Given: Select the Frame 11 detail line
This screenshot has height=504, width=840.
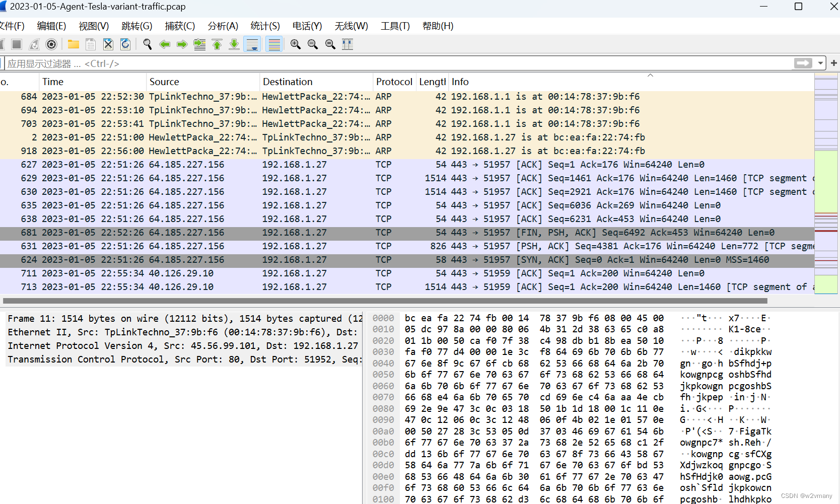Looking at the screenshot, I should pyautogui.click(x=184, y=318).
